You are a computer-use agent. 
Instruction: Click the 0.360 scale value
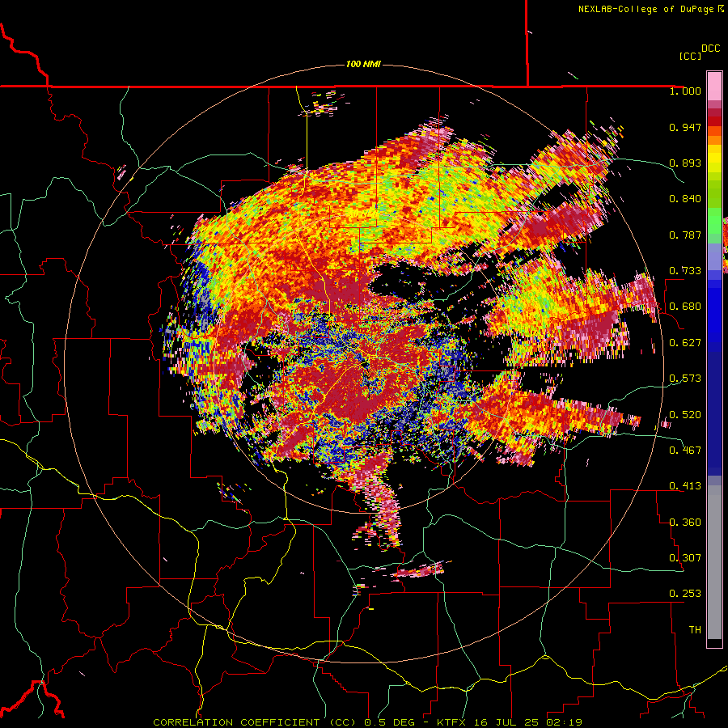pos(685,523)
